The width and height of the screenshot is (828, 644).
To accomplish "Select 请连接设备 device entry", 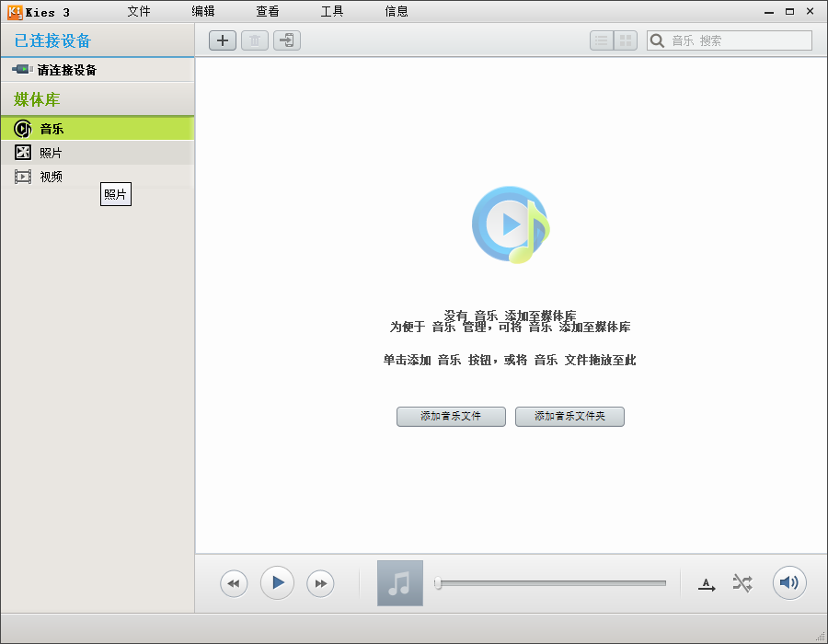I will coord(98,70).
